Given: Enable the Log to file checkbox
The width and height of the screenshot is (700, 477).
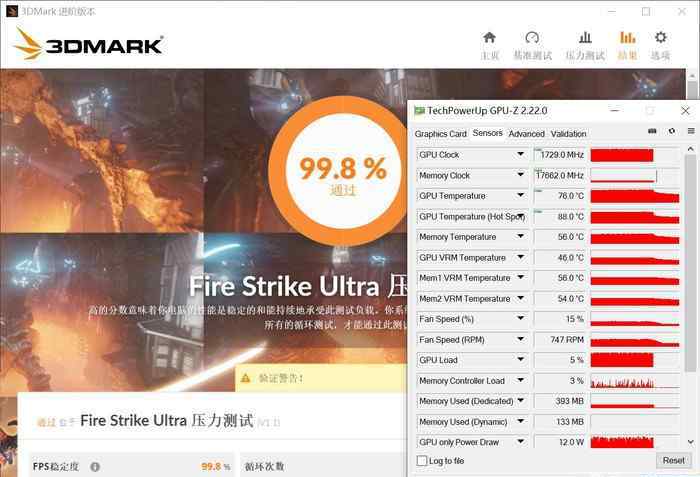Looking at the screenshot, I should pos(421,460).
